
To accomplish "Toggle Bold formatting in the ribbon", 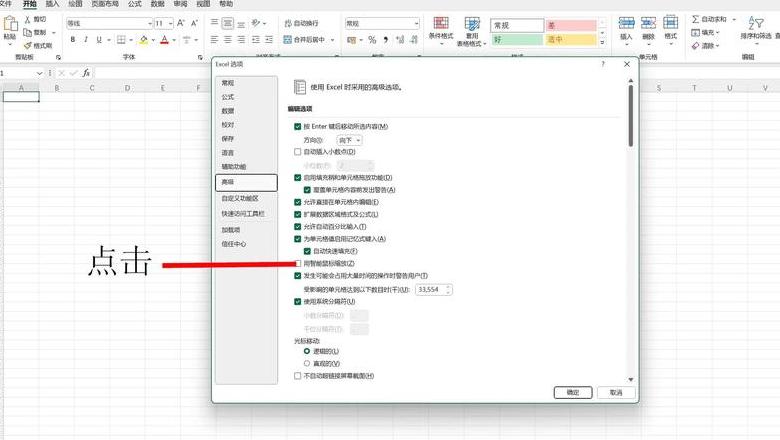I will pos(73,39).
